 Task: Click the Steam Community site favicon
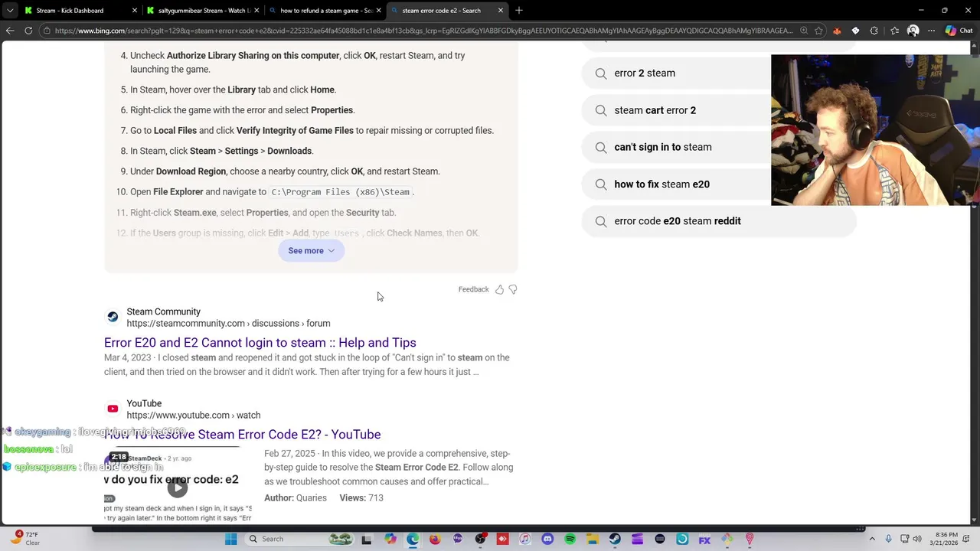(x=113, y=317)
